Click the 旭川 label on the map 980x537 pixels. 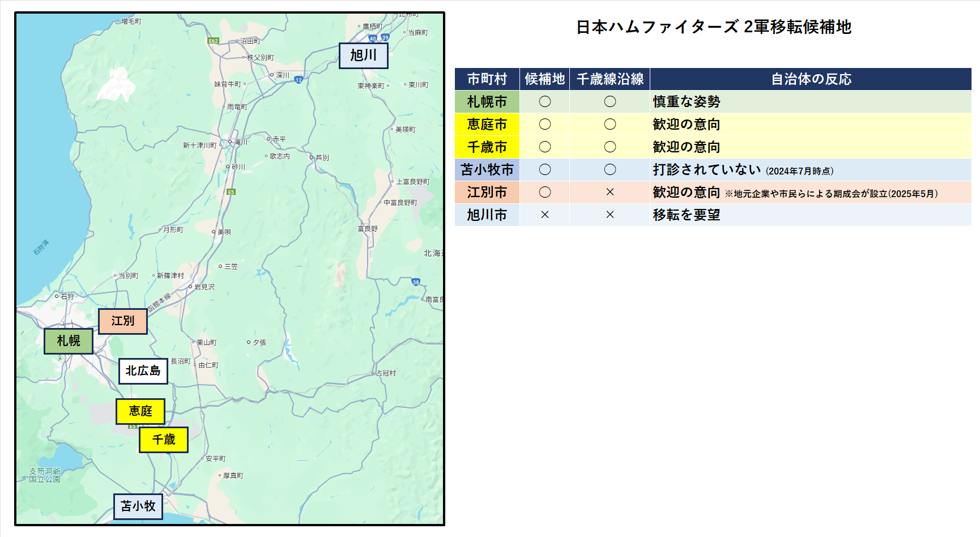[364, 56]
